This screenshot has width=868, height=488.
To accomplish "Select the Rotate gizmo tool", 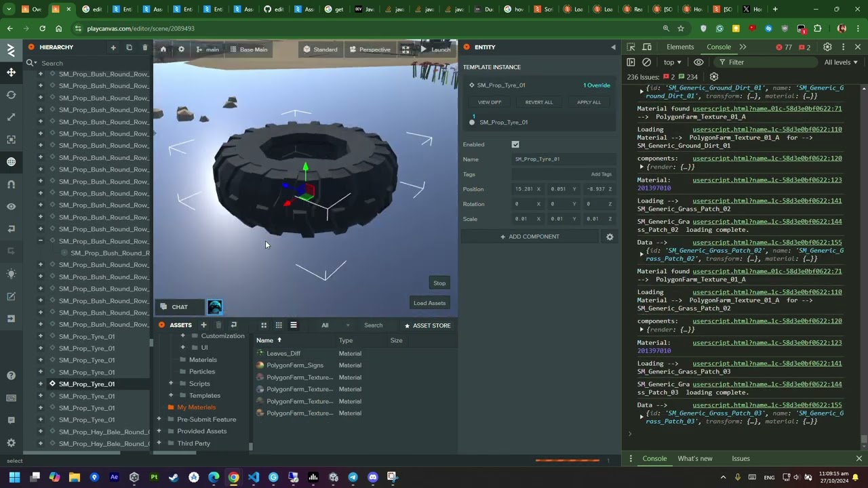I will coord(11,95).
